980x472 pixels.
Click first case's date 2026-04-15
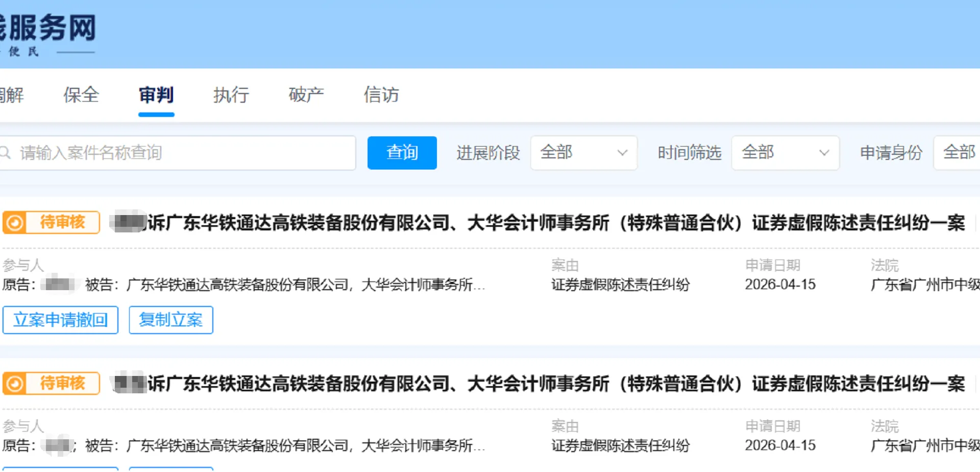(780, 285)
